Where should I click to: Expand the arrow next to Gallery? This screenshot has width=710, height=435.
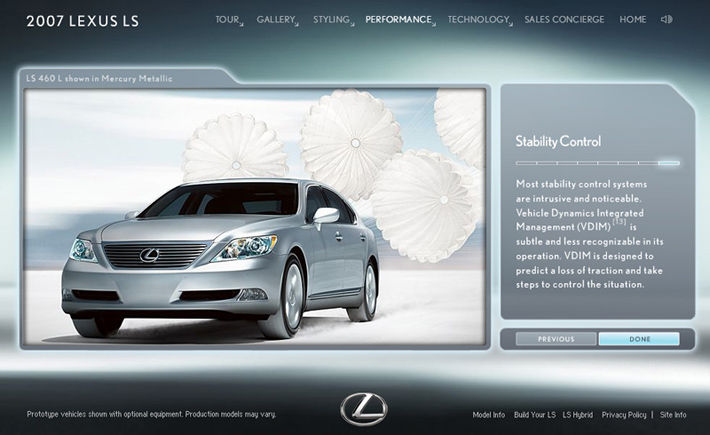[x=297, y=24]
